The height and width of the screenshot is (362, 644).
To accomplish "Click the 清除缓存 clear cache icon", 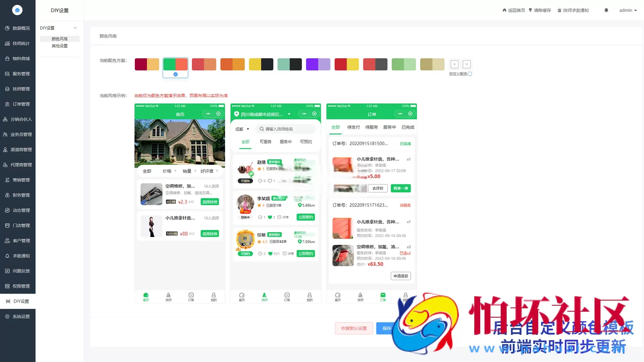I will pos(530,10).
